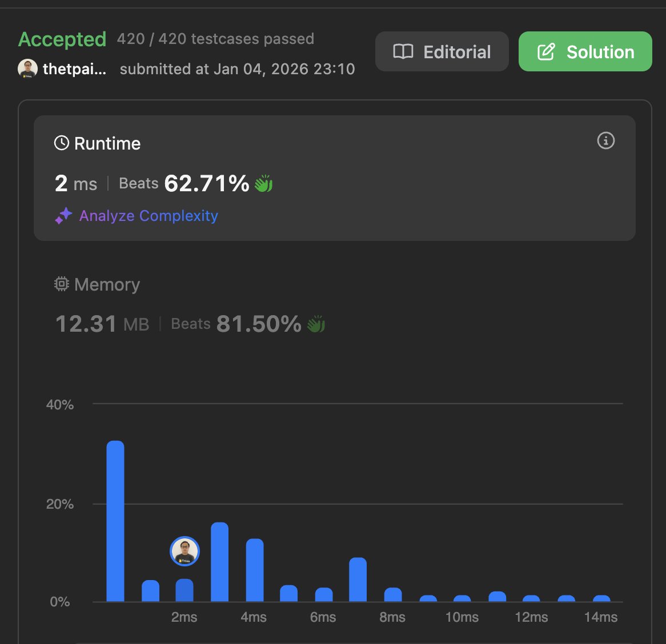Click the book icon inside the Editorial button
Image resolution: width=666 pixels, height=644 pixels.
(403, 51)
